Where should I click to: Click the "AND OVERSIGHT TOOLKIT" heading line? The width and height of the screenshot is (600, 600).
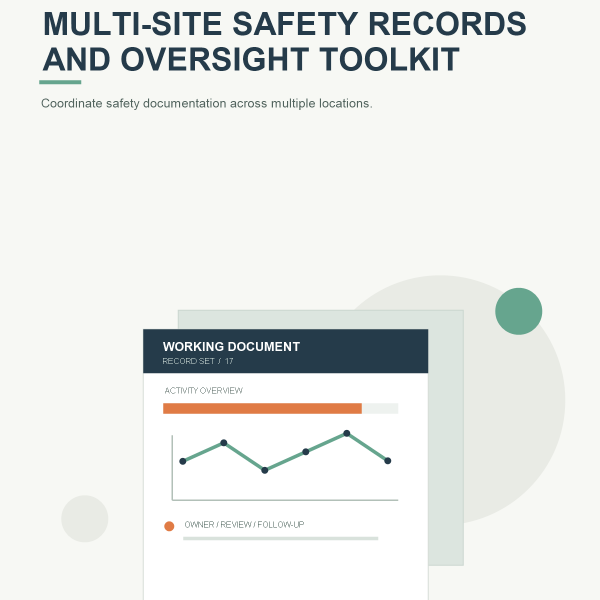click(251, 59)
